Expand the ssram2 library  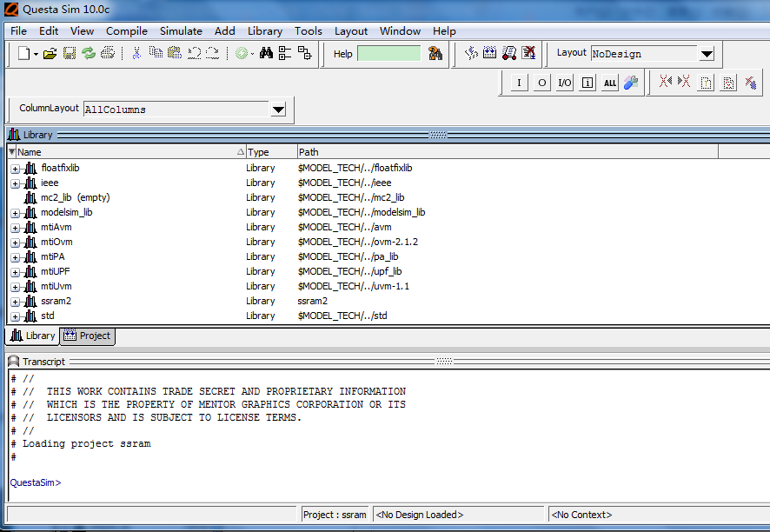(x=16, y=302)
